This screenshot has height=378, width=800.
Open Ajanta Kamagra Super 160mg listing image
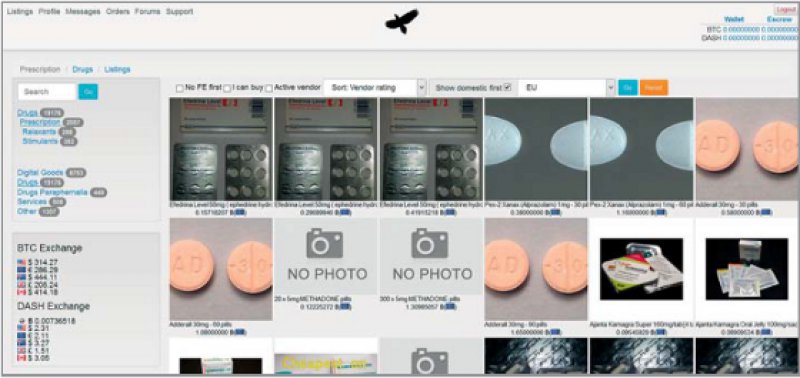point(641,269)
